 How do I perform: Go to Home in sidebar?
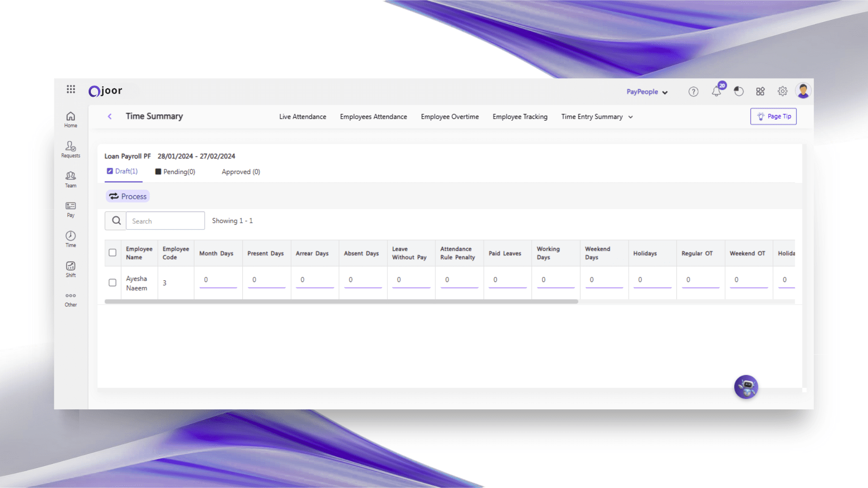71,120
